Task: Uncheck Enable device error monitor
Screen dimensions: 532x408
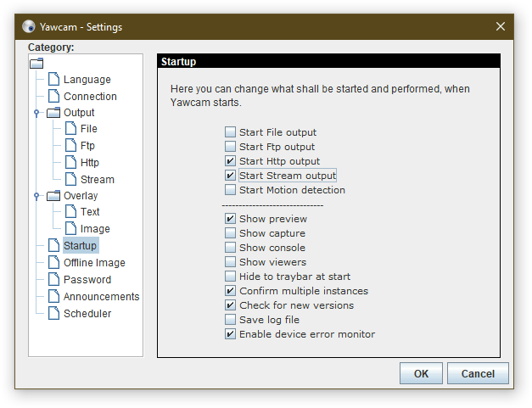Action: [230, 333]
